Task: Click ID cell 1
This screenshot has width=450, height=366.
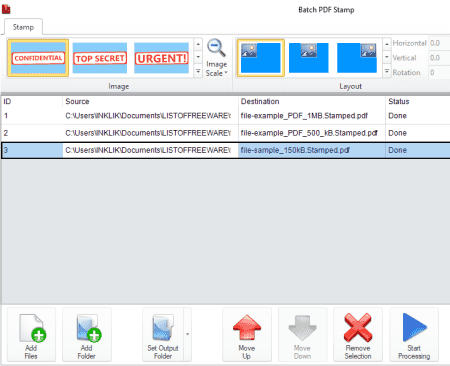Action: click(x=32, y=116)
